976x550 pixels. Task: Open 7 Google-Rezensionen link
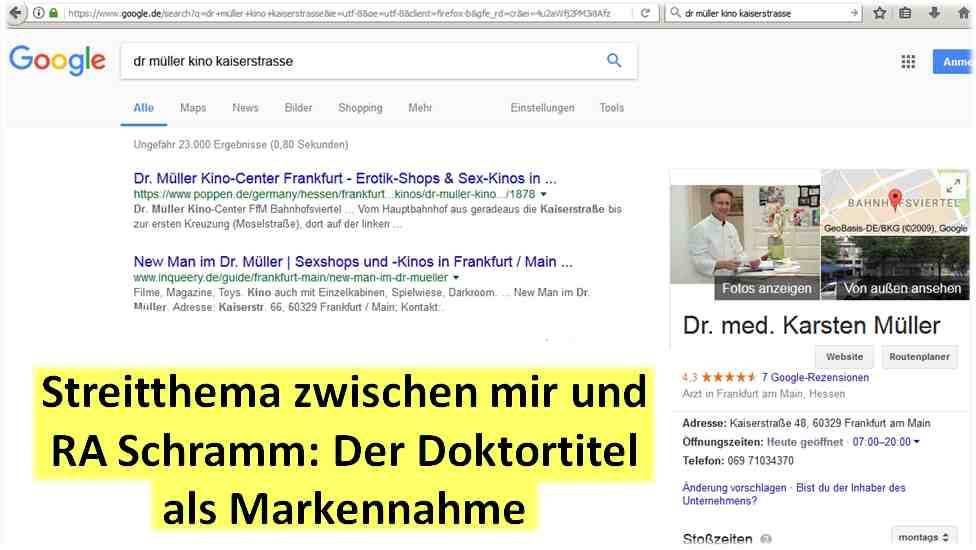(x=815, y=377)
